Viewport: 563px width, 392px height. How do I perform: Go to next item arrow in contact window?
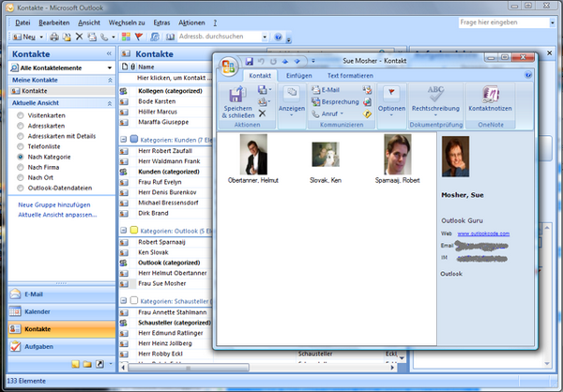coord(297,61)
